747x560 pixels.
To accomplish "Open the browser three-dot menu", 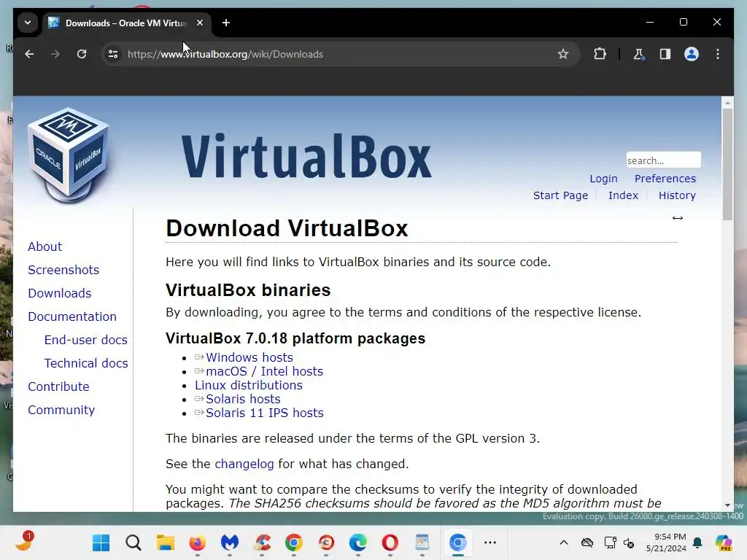I will pos(718,54).
